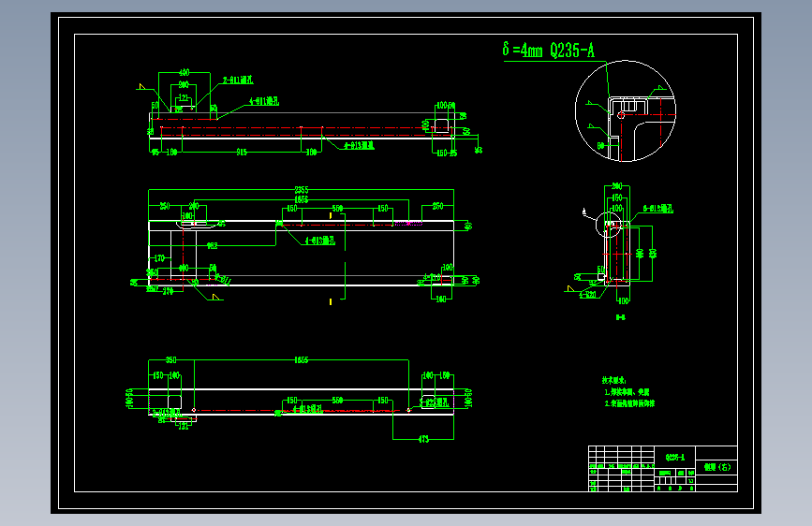Click the 200 dimension atop section view
This screenshot has height=526, width=812.
[x=617, y=186]
